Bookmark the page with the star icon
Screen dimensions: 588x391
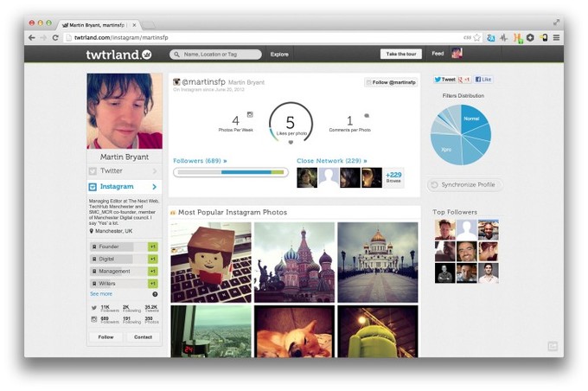click(477, 37)
